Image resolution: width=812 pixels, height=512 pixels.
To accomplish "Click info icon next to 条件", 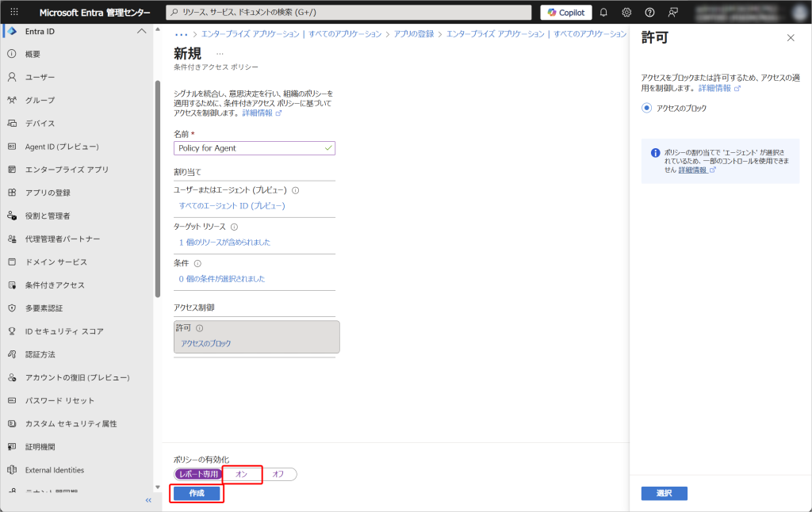I will click(197, 264).
